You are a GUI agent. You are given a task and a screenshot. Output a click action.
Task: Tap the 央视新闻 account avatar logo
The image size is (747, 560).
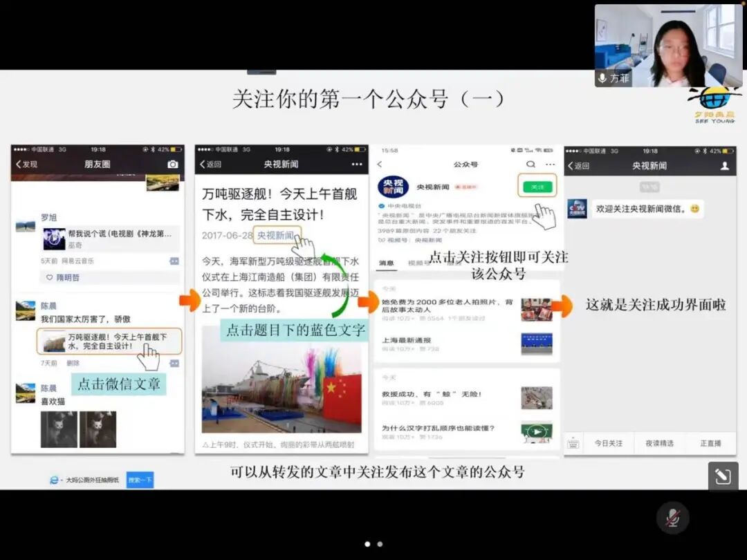click(394, 187)
